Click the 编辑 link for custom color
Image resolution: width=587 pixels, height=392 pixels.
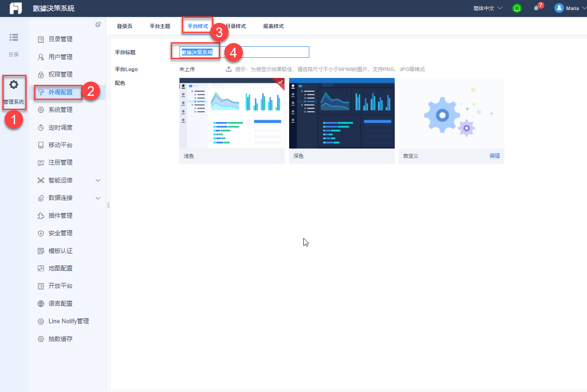[494, 156]
